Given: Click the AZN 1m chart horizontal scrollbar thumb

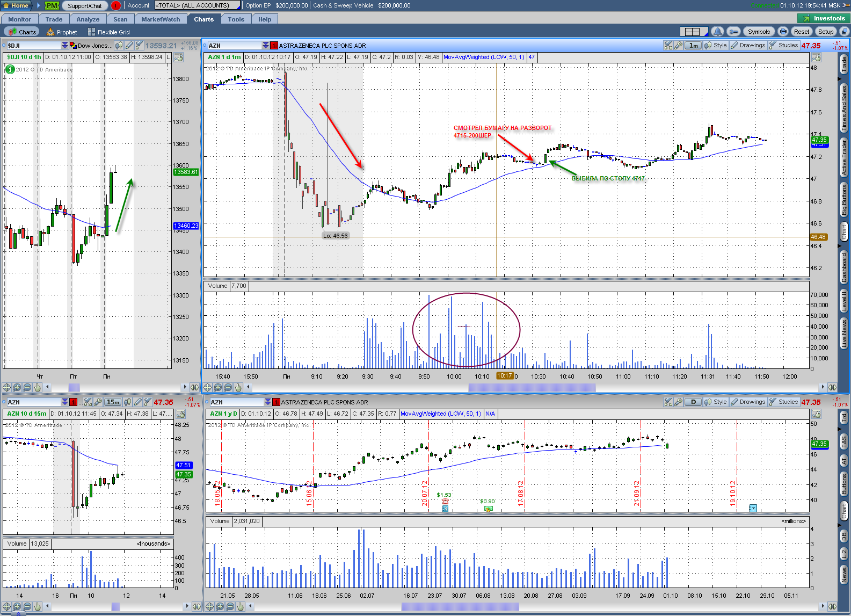Looking at the screenshot, I should click(532, 387).
